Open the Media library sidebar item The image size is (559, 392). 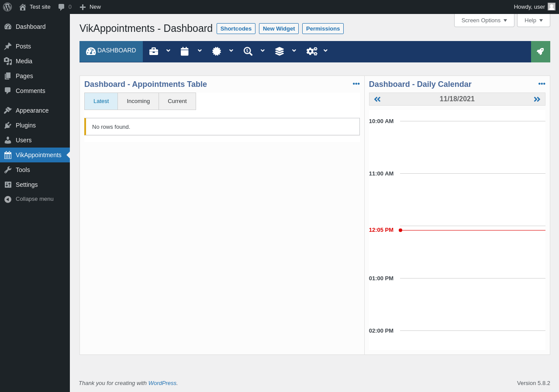(x=35, y=61)
